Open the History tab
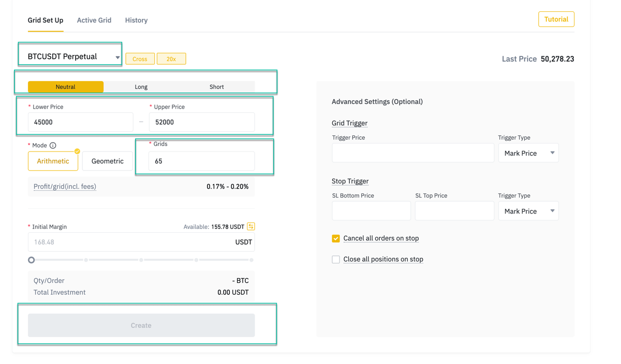 click(x=136, y=20)
